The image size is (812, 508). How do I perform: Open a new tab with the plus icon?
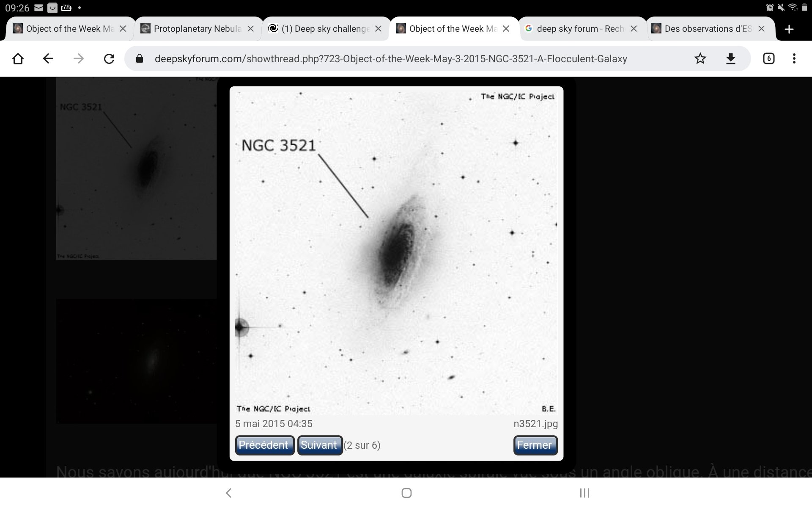[789, 29]
